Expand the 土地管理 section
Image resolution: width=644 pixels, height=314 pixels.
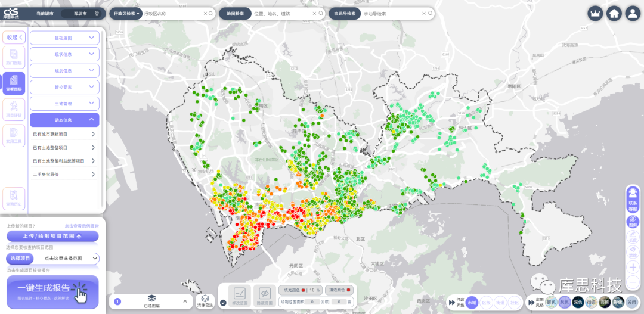click(64, 104)
